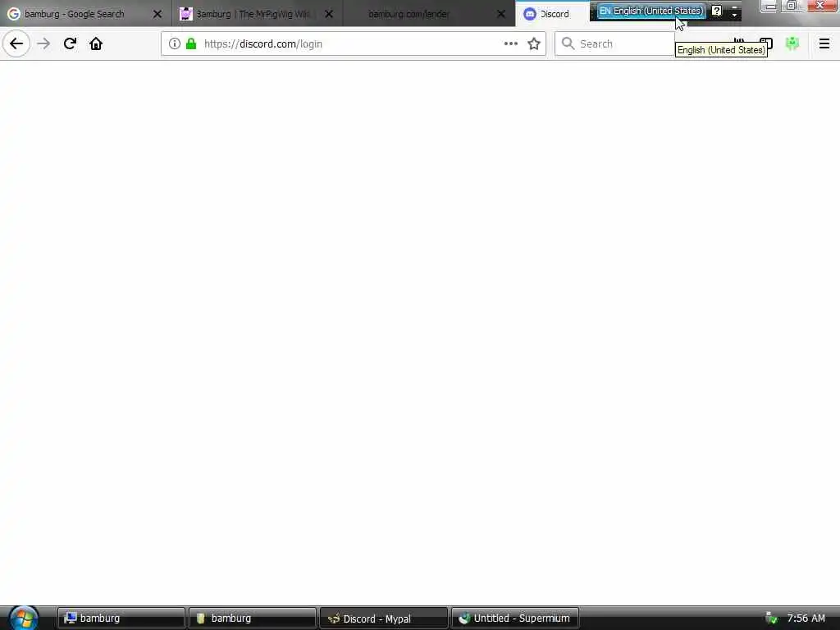The height and width of the screenshot is (630, 840).
Task: Select the Discord tab
Action: 552,14
